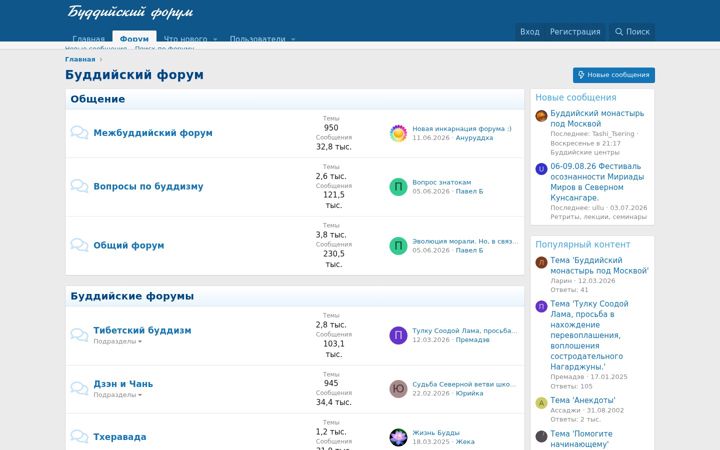Screen dimensions: 720x450
Task: Click Премадэв avatar beside Тулку Соодой popular topic
Action: (541, 306)
